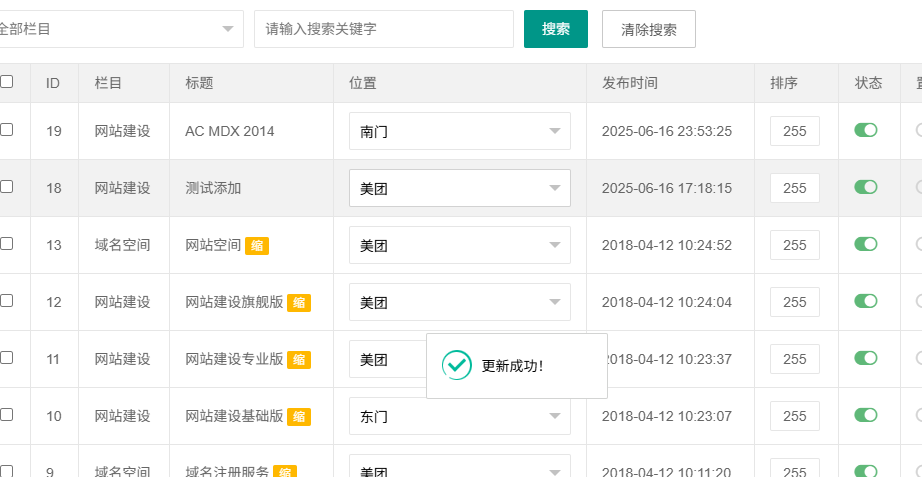The image size is (922, 477).
Task: Toggle the status switch for ID 19
Action: [x=865, y=130]
